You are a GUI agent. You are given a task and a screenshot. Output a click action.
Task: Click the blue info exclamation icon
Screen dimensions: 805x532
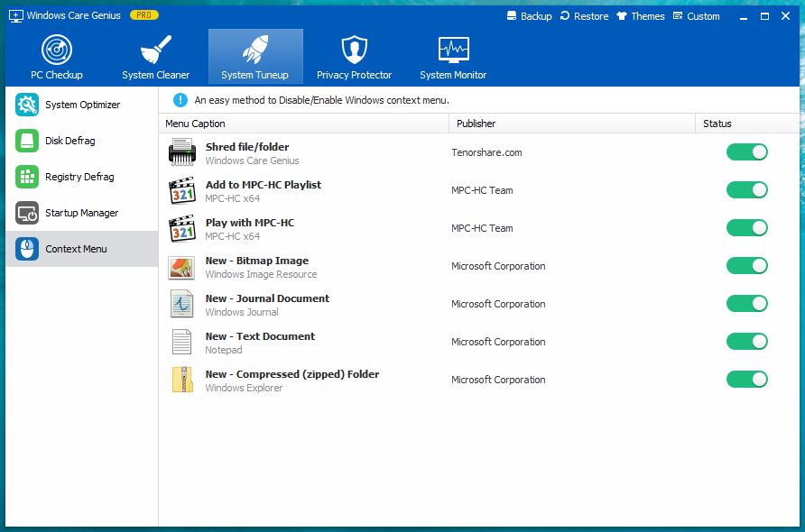(180, 100)
